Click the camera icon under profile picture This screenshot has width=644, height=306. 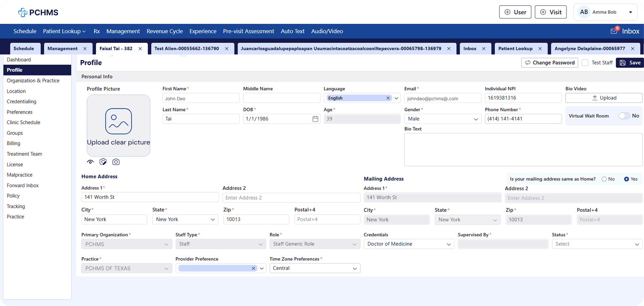click(116, 162)
